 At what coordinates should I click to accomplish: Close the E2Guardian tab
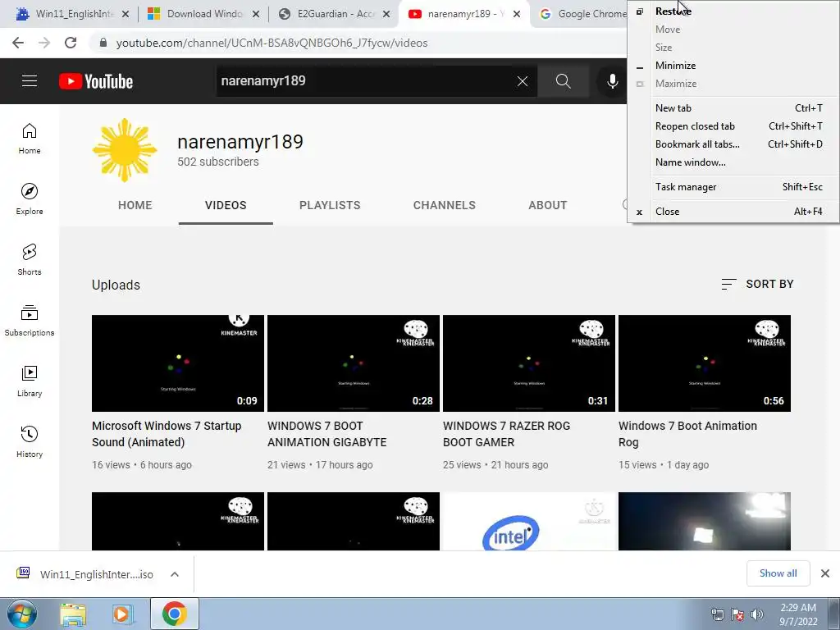386,14
